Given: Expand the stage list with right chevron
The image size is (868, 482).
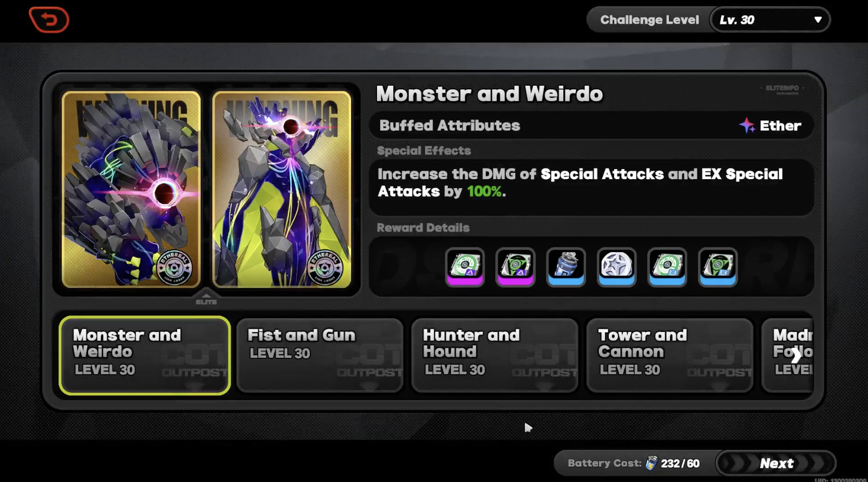Looking at the screenshot, I should 796,355.
